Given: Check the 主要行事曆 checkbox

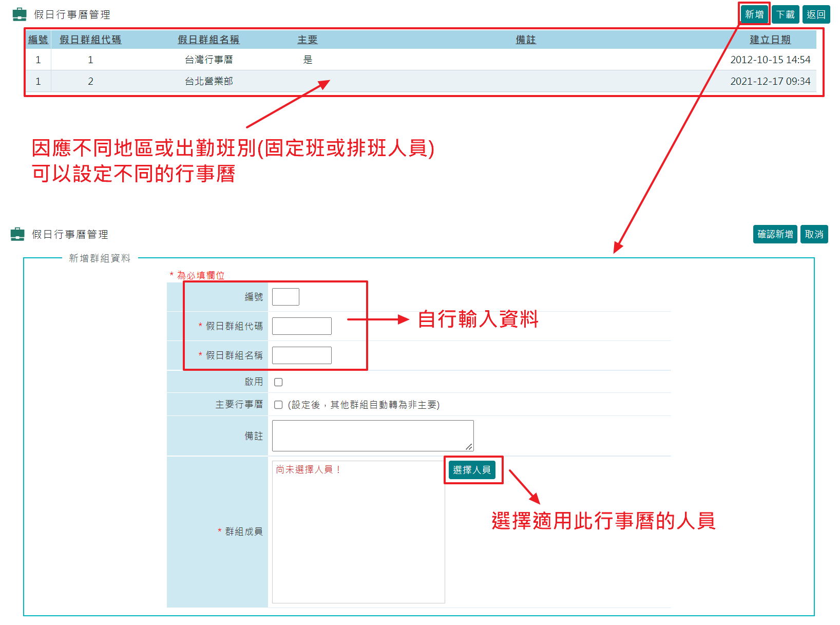Looking at the screenshot, I should (x=278, y=405).
